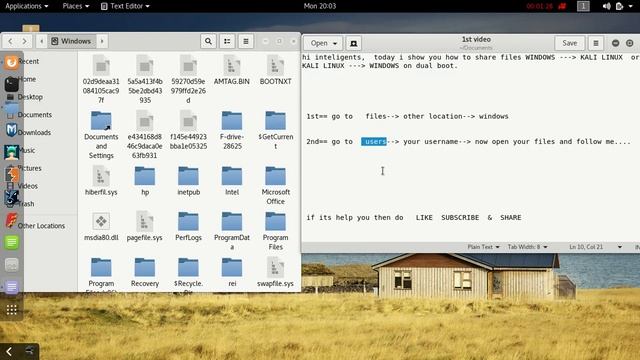Click the right path bar arrow
The image size is (640, 360).
pyautogui.click(x=102, y=41)
